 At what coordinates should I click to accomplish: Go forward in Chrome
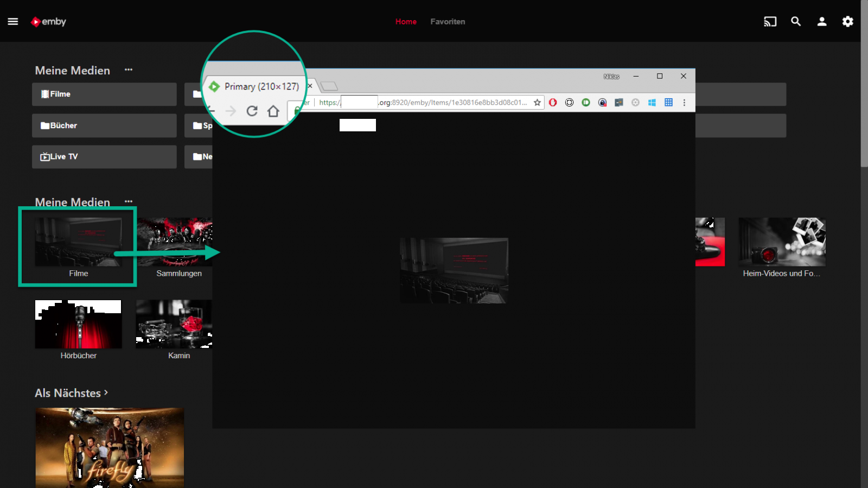(231, 111)
